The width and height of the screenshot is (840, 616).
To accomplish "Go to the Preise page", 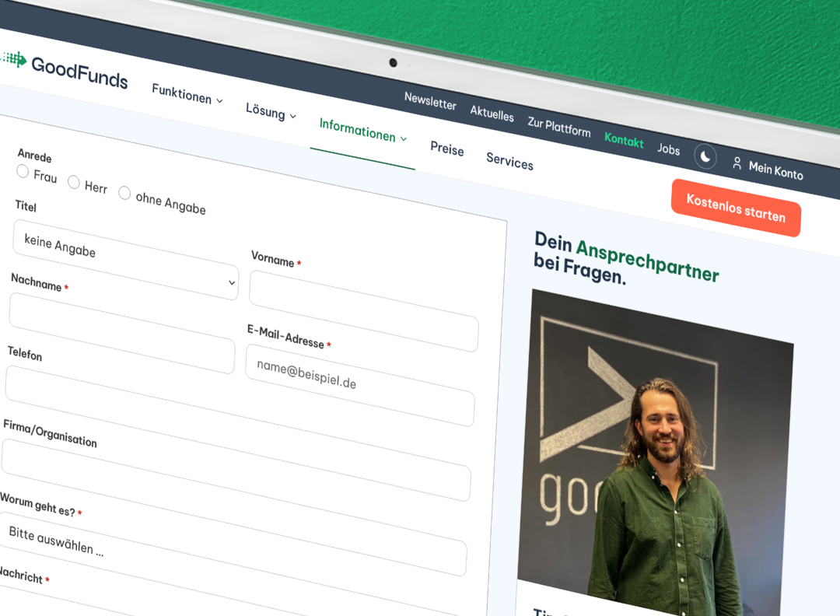I will 446,149.
